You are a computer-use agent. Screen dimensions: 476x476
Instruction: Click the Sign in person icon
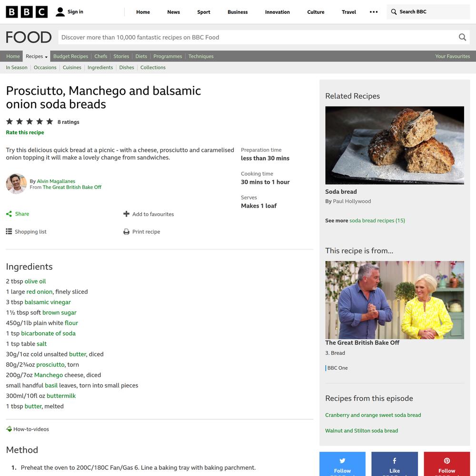pos(60,12)
